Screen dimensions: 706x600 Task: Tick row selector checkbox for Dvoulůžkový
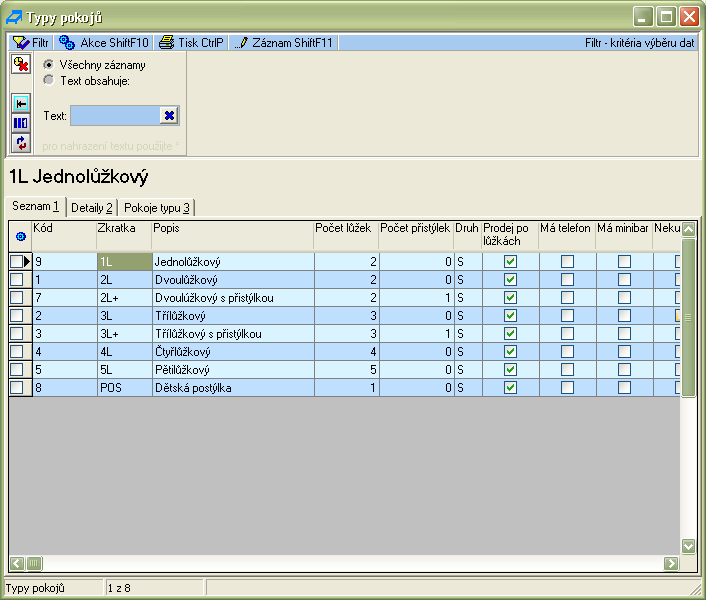(x=17, y=280)
